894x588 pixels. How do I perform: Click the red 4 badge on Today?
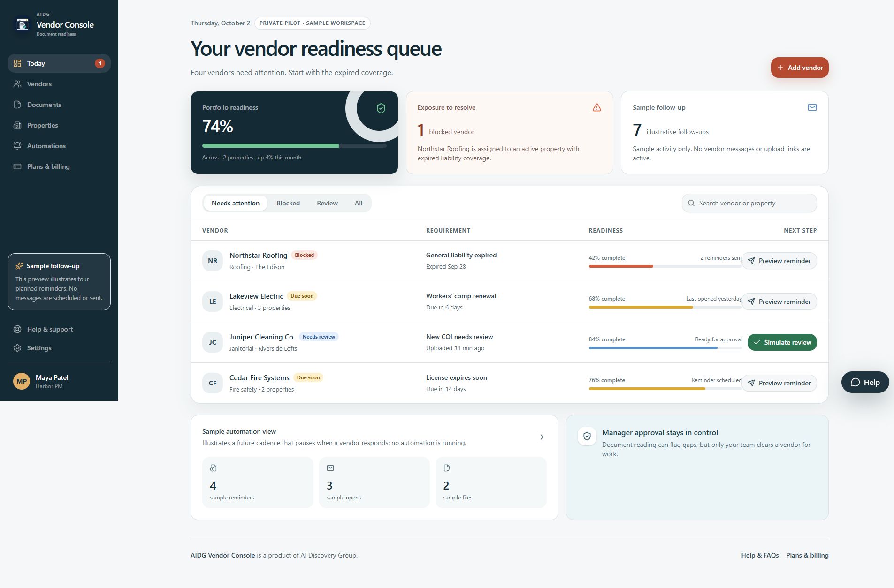click(99, 63)
